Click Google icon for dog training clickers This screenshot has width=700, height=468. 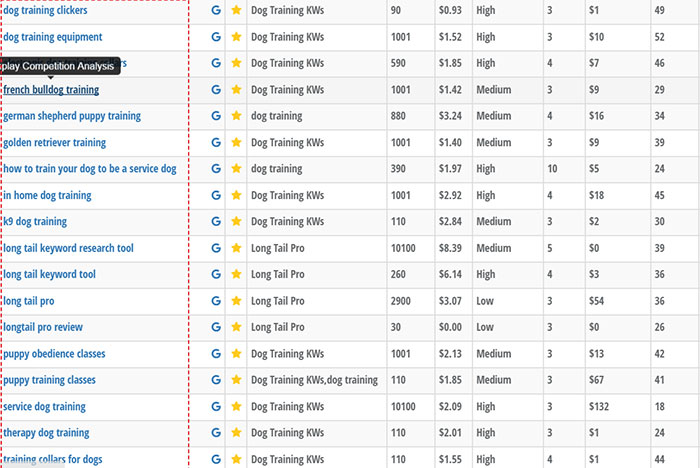pyautogui.click(x=216, y=11)
